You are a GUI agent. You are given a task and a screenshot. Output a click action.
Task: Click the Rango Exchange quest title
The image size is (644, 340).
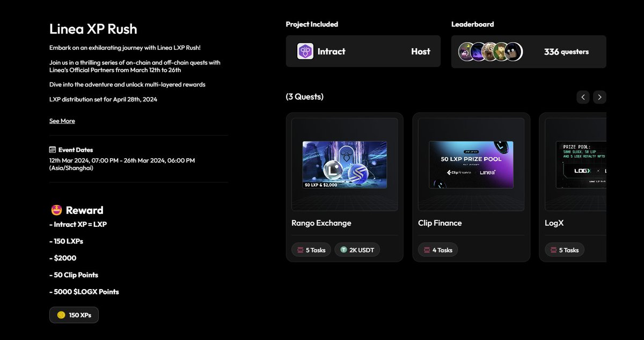[x=321, y=223]
